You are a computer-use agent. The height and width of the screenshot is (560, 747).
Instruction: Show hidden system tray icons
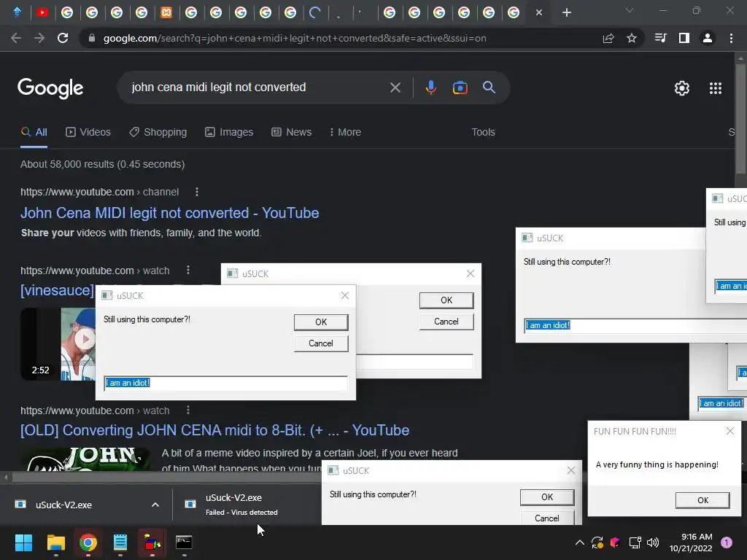580,542
